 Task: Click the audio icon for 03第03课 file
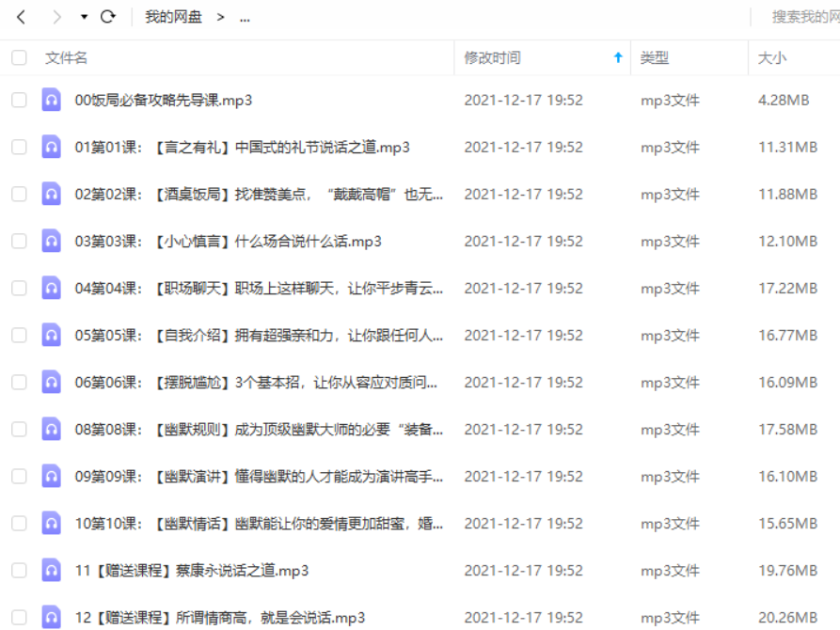(x=52, y=241)
